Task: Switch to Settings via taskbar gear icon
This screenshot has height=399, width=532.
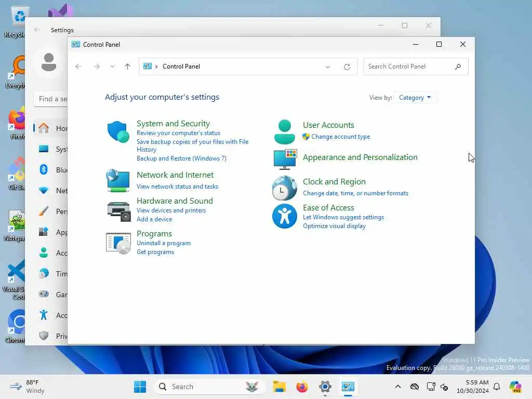Action: pyautogui.click(x=325, y=387)
